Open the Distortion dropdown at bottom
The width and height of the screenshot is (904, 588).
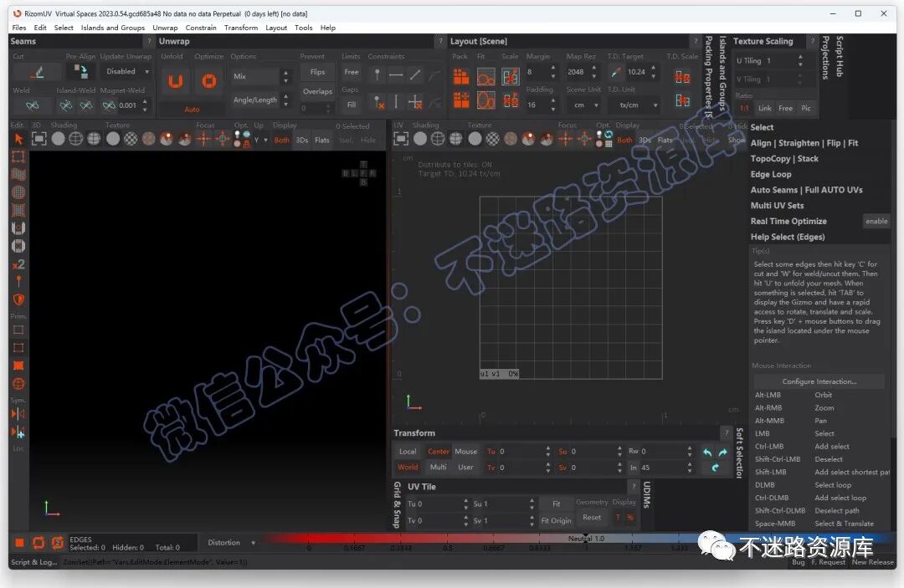(x=231, y=543)
